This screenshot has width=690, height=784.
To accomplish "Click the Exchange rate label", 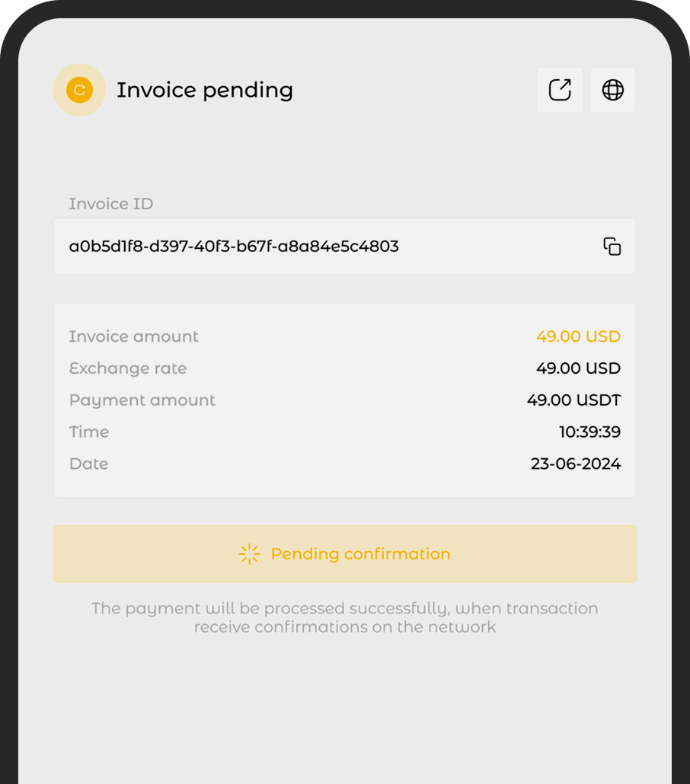I will 128,368.
